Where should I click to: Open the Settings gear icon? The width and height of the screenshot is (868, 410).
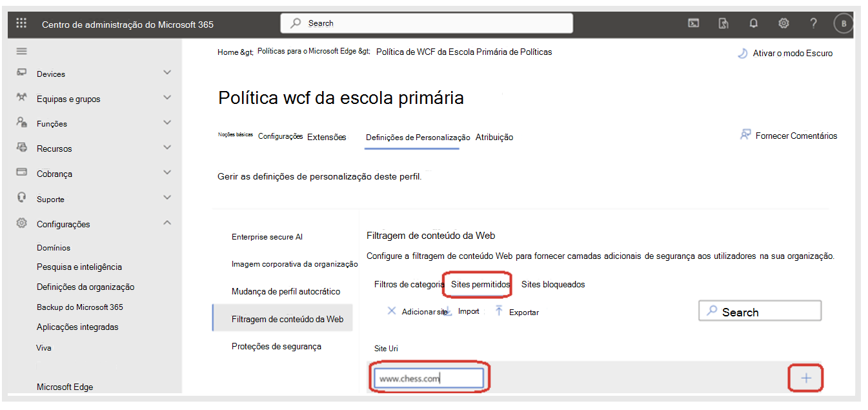pos(783,23)
